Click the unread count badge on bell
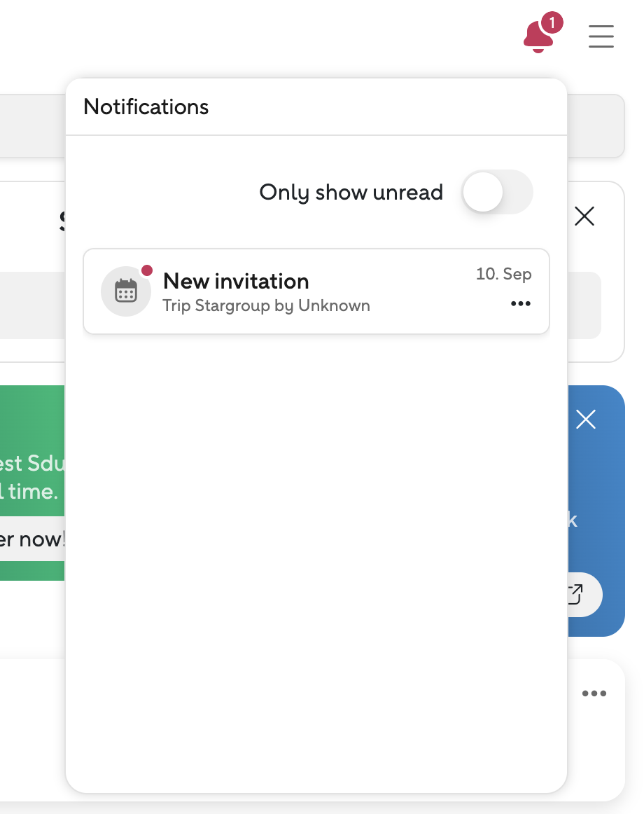 tap(552, 23)
